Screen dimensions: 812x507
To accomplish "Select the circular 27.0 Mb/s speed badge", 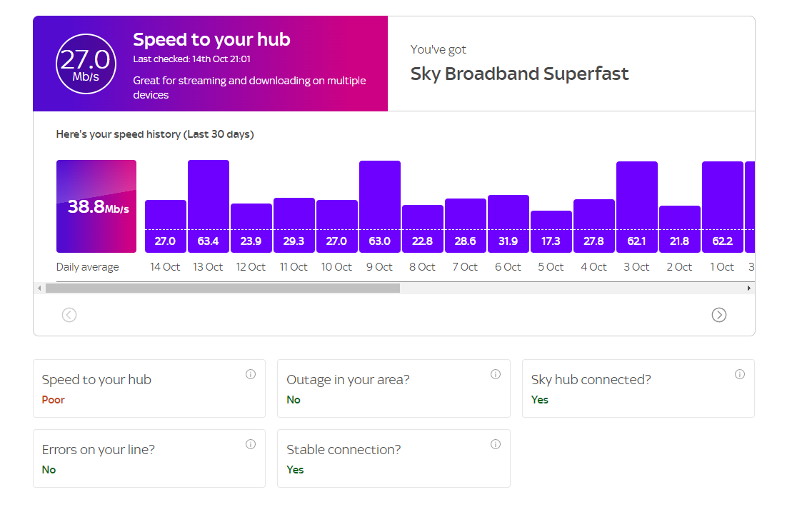I will pyautogui.click(x=86, y=64).
